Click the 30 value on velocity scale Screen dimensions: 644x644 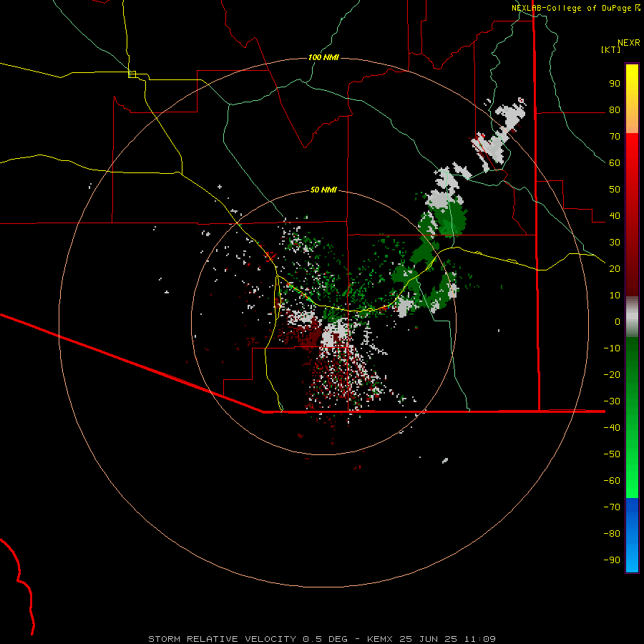tap(615, 243)
